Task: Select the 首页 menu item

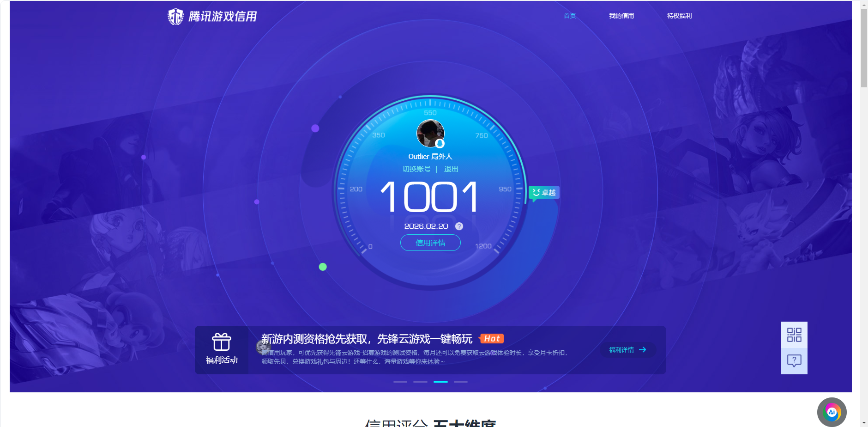Action: pos(569,15)
